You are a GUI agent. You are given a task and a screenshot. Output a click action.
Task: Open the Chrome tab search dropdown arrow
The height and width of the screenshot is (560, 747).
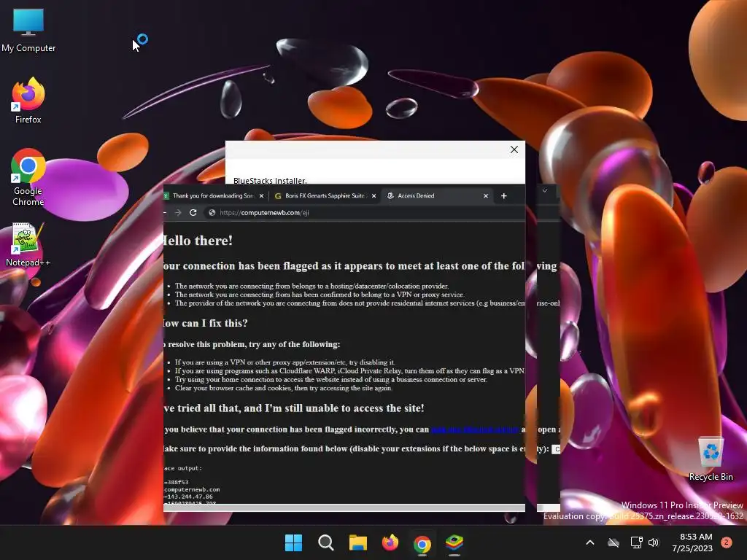(x=544, y=190)
